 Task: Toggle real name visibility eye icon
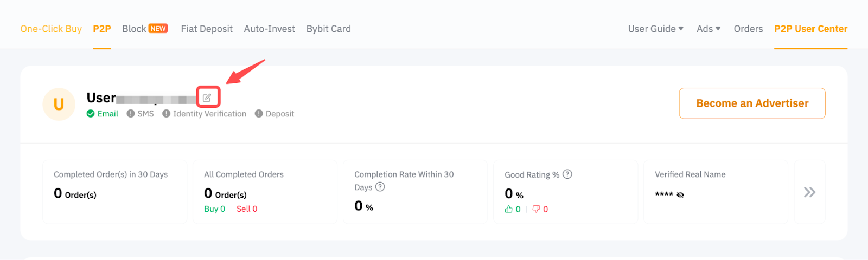pyautogui.click(x=680, y=195)
